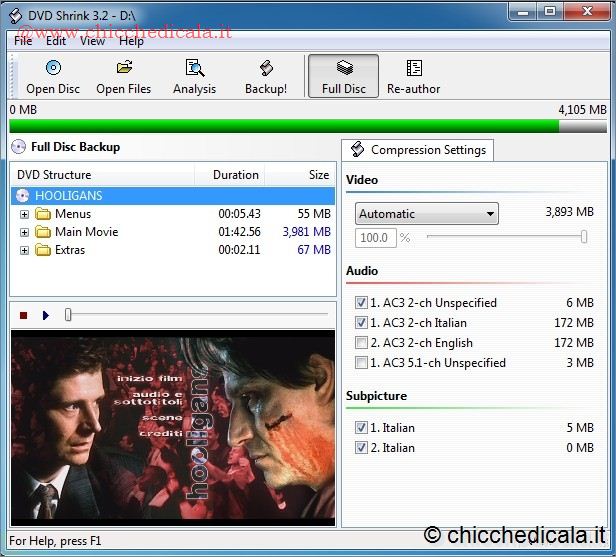Stop preview with red stop button

pos(23,315)
